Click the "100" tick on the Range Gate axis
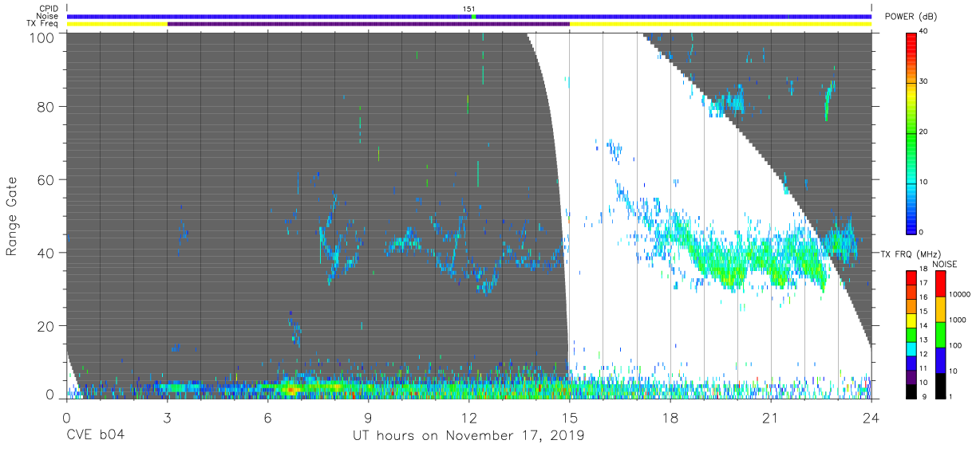The width and height of the screenshot is (980, 452). (41, 37)
